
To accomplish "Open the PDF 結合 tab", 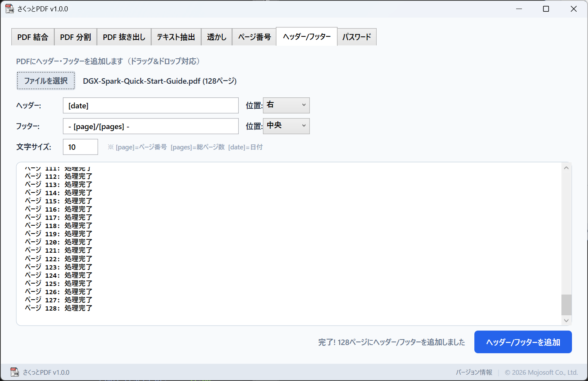I will click(x=33, y=37).
